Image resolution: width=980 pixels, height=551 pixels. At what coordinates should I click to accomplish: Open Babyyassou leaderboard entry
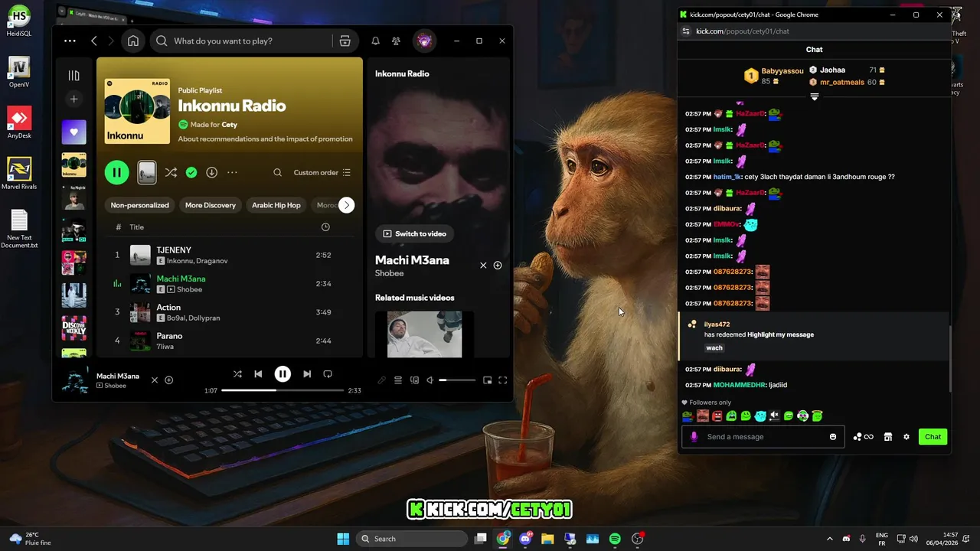(x=773, y=76)
